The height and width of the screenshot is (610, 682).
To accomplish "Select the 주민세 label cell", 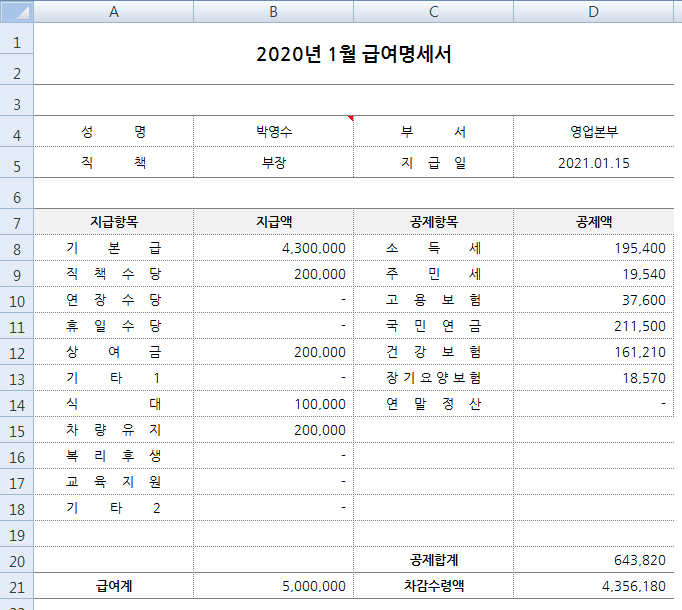I will coord(433,274).
